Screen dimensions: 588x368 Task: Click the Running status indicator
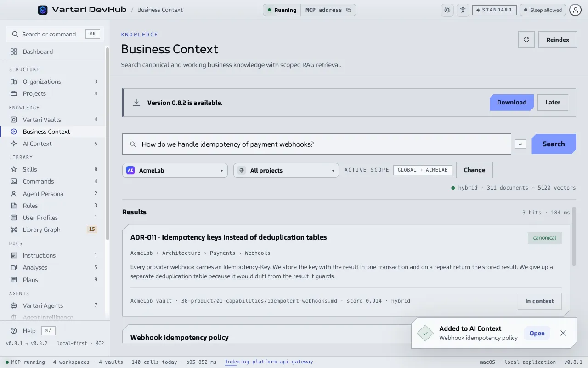[x=282, y=10]
